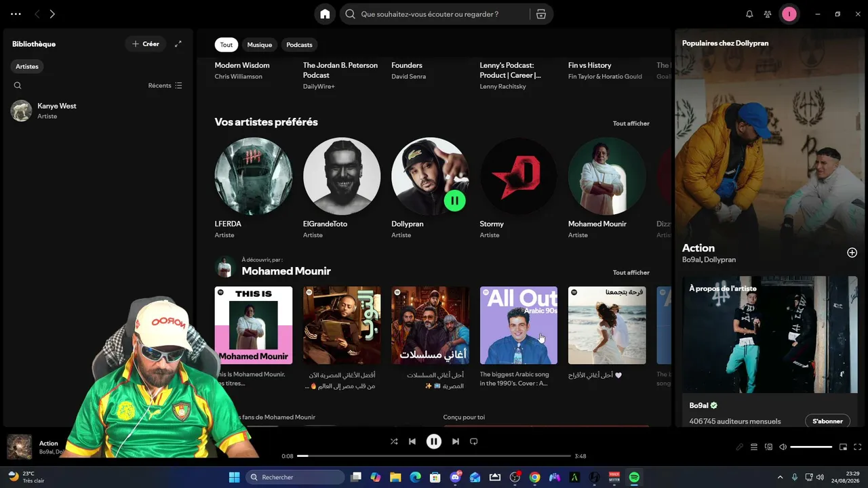Navigate back with the left arrow

37,14
